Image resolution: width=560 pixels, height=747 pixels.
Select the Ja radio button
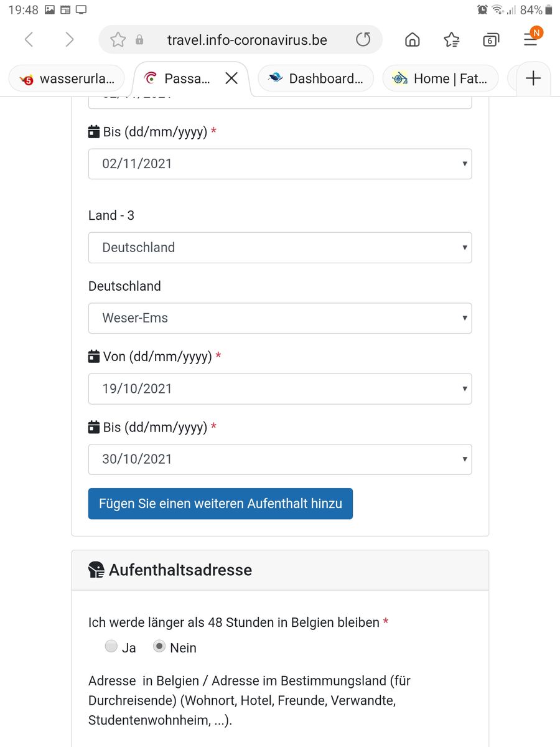[x=111, y=647]
